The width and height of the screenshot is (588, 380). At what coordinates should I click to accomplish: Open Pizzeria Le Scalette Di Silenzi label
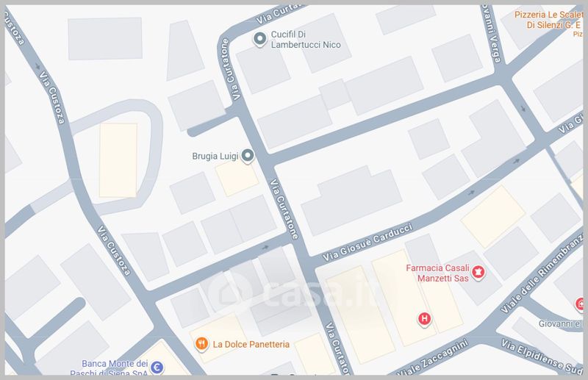click(x=548, y=20)
